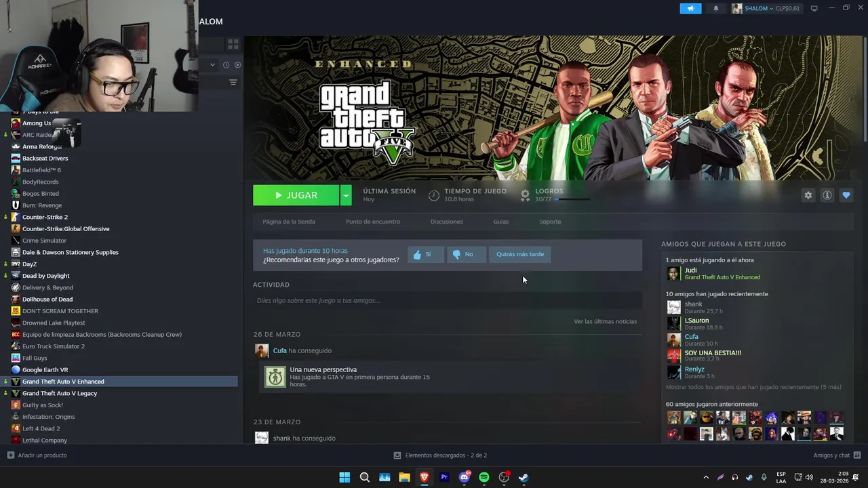Select Backseat Drivers in library list
The image size is (868, 488).
pos(45,159)
